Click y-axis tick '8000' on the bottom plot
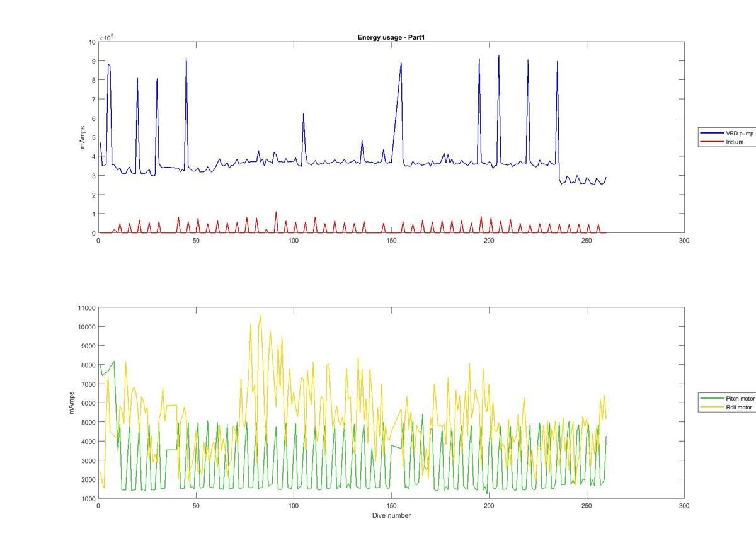The width and height of the screenshot is (756, 560). (x=88, y=365)
